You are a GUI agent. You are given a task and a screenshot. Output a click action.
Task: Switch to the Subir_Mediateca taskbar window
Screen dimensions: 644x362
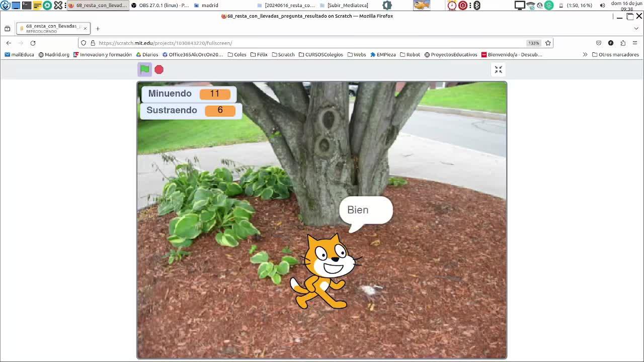[345, 6]
